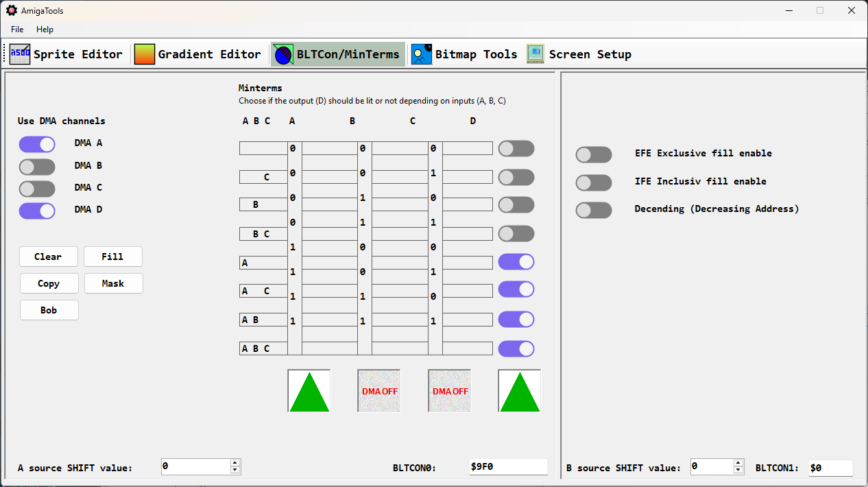The width and height of the screenshot is (868, 487).
Task: Click the 'DMA A' label text
Action: point(88,143)
